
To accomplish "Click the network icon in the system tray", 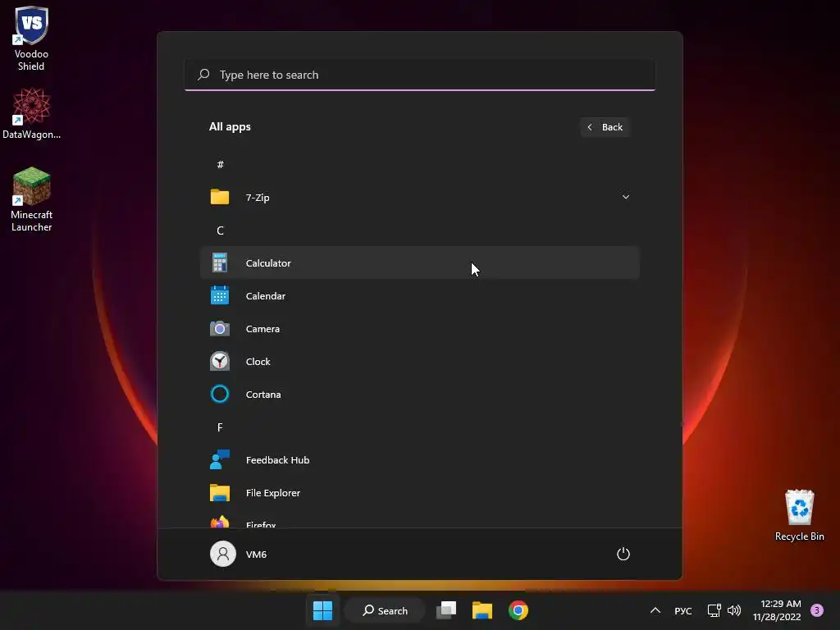I will point(714,610).
